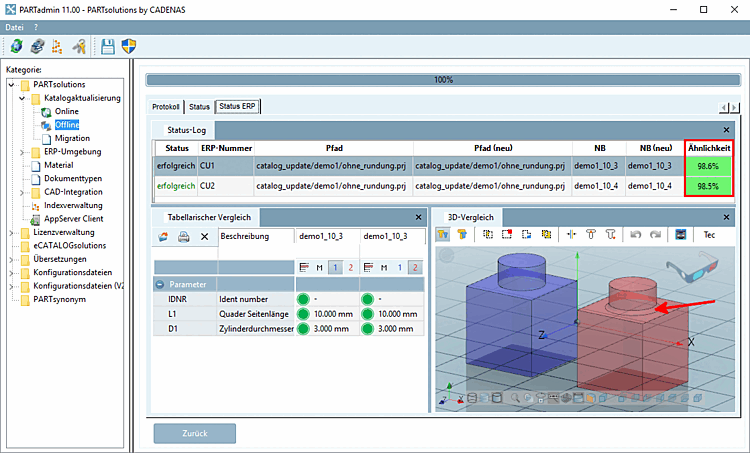Toggle the first highlighted 3D compare mode button
The image size is (750, 453).
click(x=443, y=235)
